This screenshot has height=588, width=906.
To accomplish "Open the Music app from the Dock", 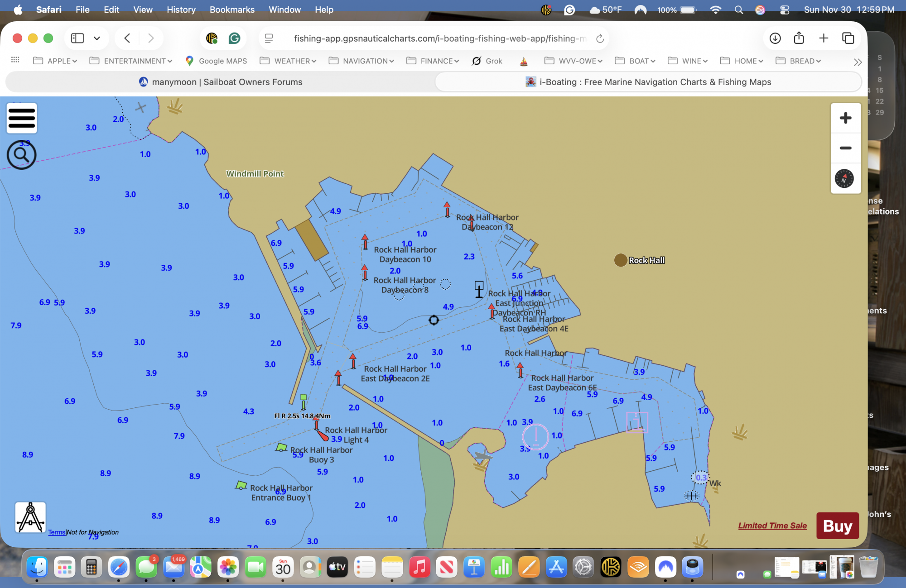I will 419,567.
